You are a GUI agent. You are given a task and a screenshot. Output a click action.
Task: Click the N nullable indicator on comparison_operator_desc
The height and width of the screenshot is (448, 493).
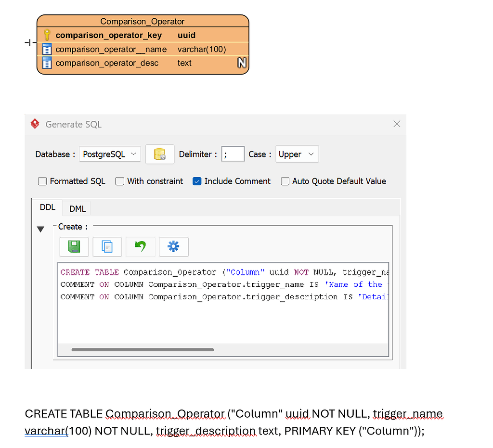pos(241,63)
